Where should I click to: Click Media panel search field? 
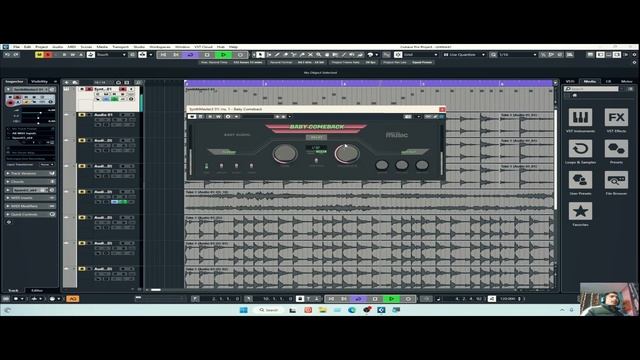[x=591, y=89]
